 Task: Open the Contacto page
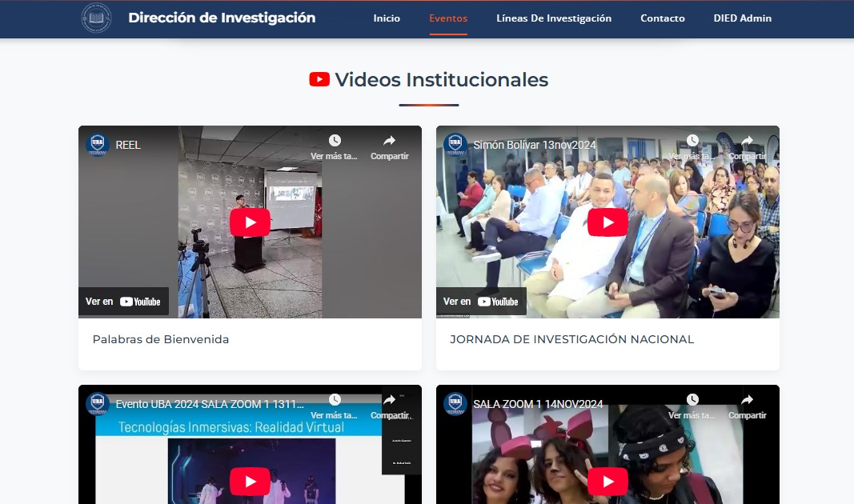tap(662, 18)
